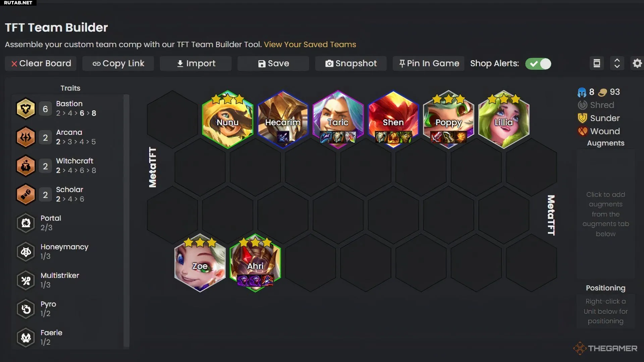Toggle the Wound effect indicator
Screen dimensions: 644x362
coord(599,131)
